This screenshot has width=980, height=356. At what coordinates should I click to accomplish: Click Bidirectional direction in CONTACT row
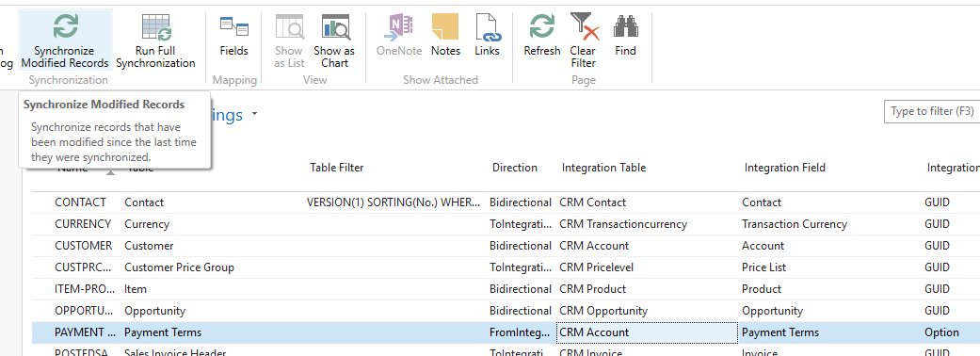(x=521, y=202)
